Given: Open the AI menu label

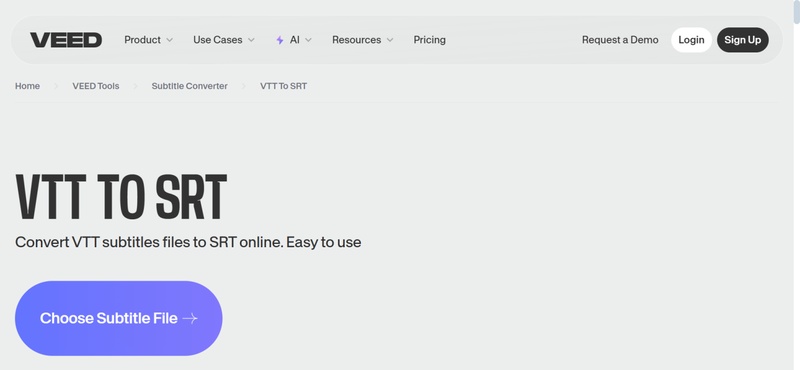Looking at the screenshot, I should point(294,40).
